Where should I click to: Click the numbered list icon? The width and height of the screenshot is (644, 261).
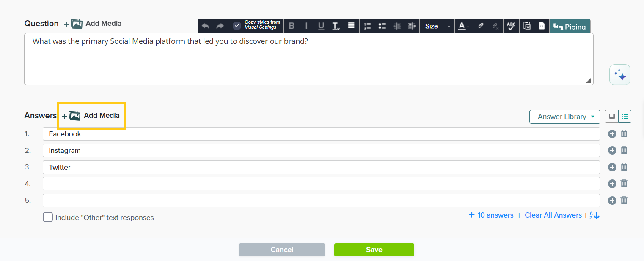tap(367, 26)
